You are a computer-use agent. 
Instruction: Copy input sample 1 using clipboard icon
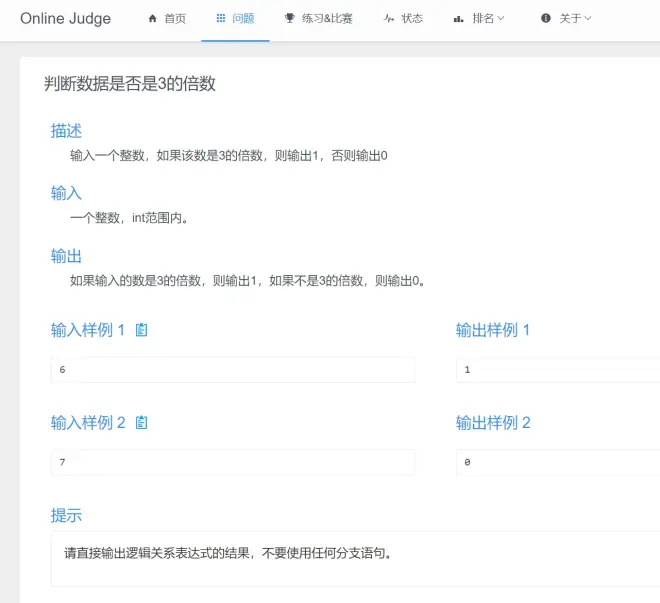(141, 330)
